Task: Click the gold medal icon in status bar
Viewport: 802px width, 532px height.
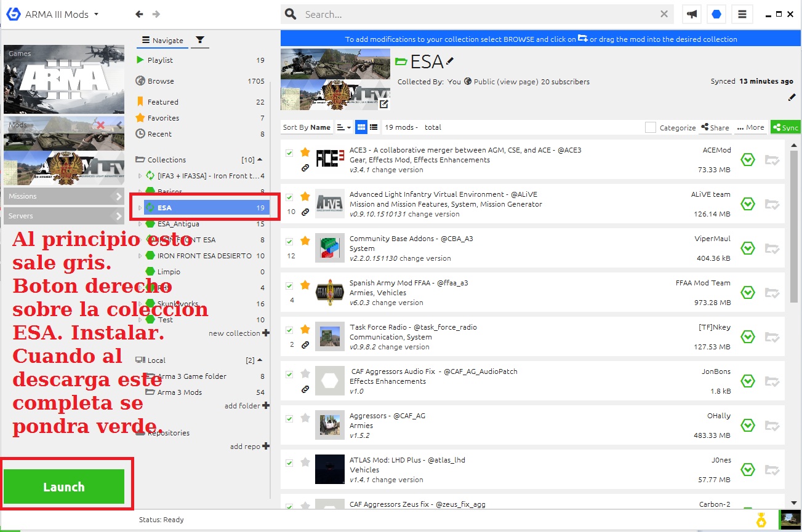Action: point(761,520)
